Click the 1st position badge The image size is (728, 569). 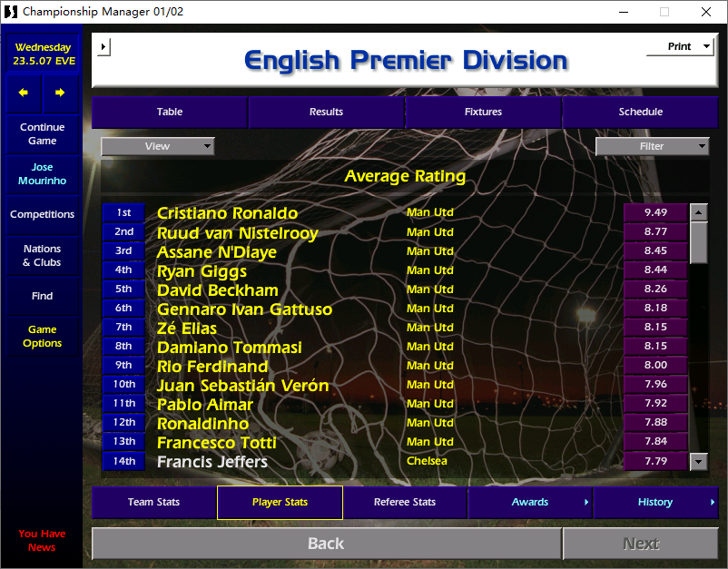coord(124,212)
